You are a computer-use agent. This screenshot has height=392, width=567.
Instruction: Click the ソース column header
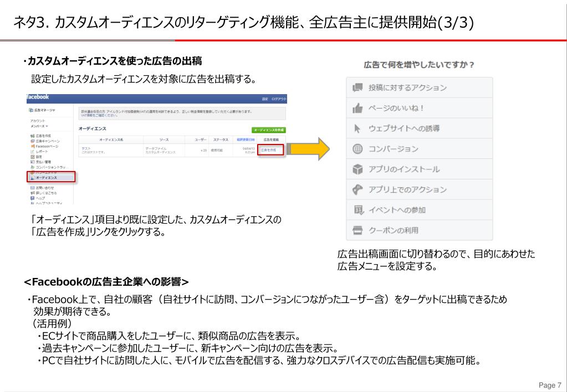pos(164,140)
